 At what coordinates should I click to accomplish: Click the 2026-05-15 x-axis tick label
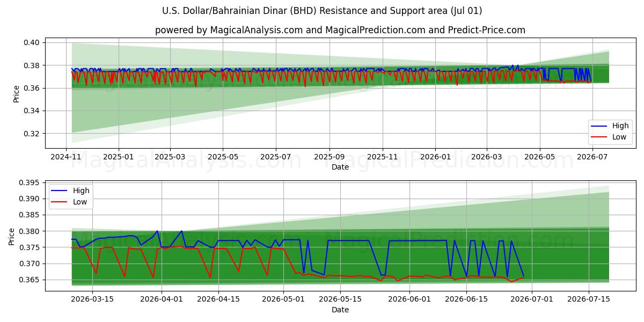tap(340, 300)
